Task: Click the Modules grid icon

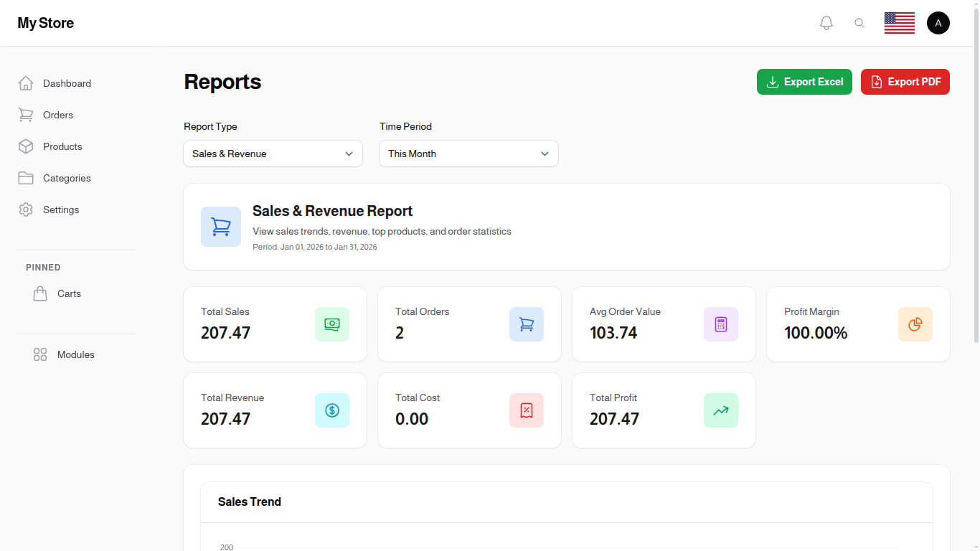Action: click(x=39, y=354)
